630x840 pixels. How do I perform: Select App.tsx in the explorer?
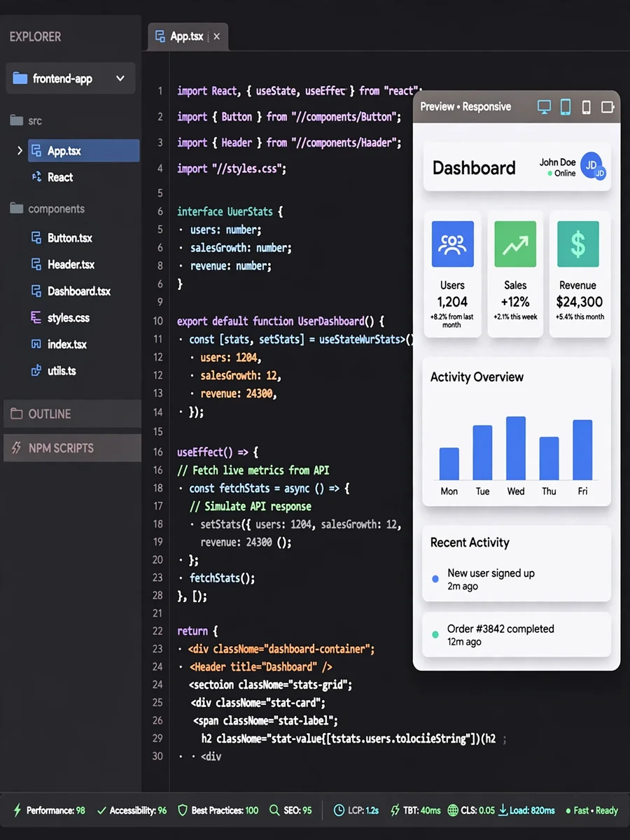pyautogui.click(x=83, y=150)
